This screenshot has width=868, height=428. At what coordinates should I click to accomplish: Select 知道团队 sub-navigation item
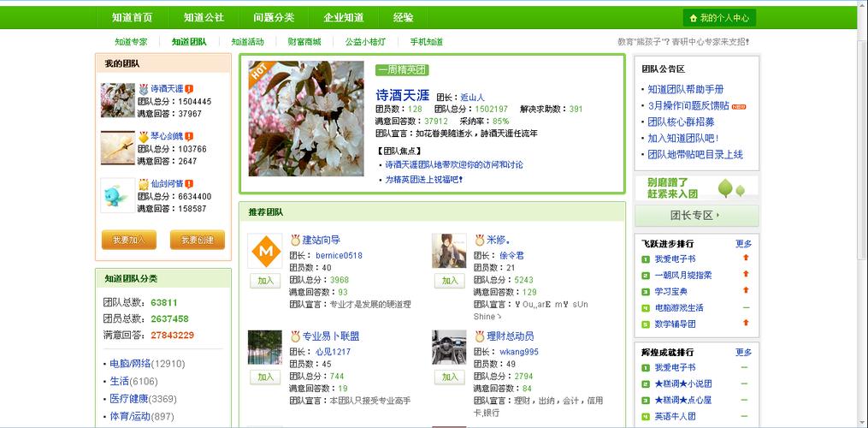click(189, 42)
